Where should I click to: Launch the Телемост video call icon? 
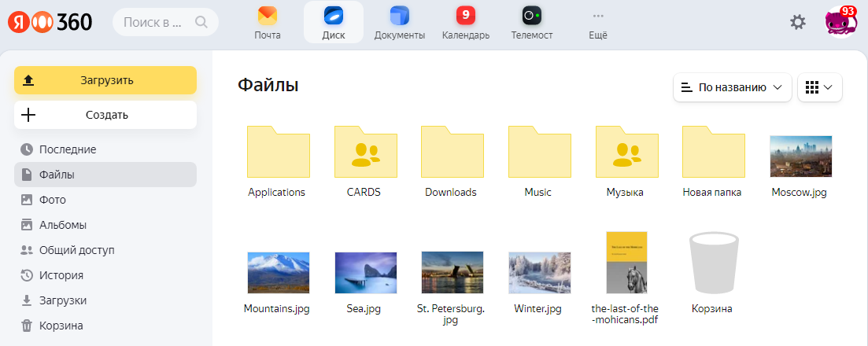tap(532, 17)
